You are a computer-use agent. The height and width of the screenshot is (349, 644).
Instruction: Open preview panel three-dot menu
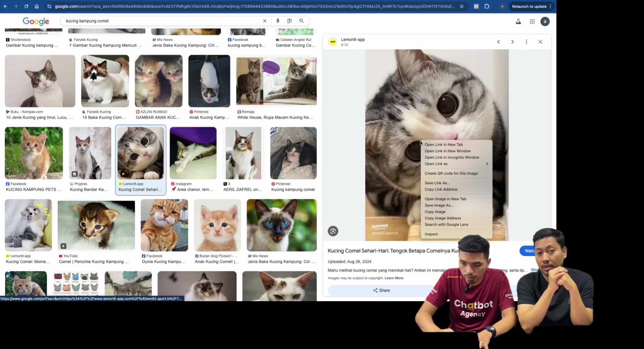(x=526, y=42)
